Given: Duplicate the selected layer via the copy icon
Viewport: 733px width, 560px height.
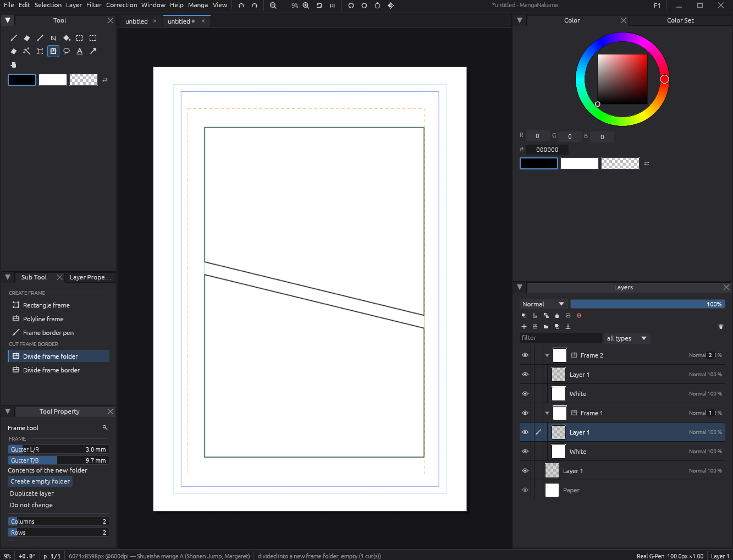Looking at the screenshot, I should (557, 327).
